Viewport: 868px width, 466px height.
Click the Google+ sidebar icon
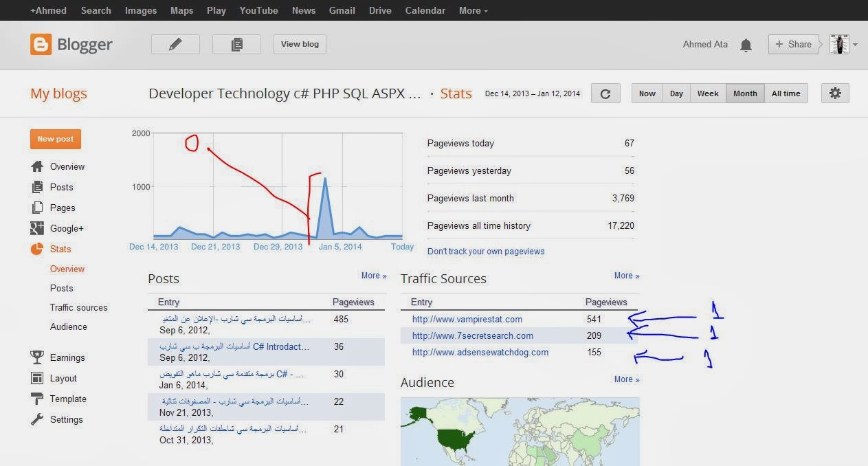coord(37,228)
